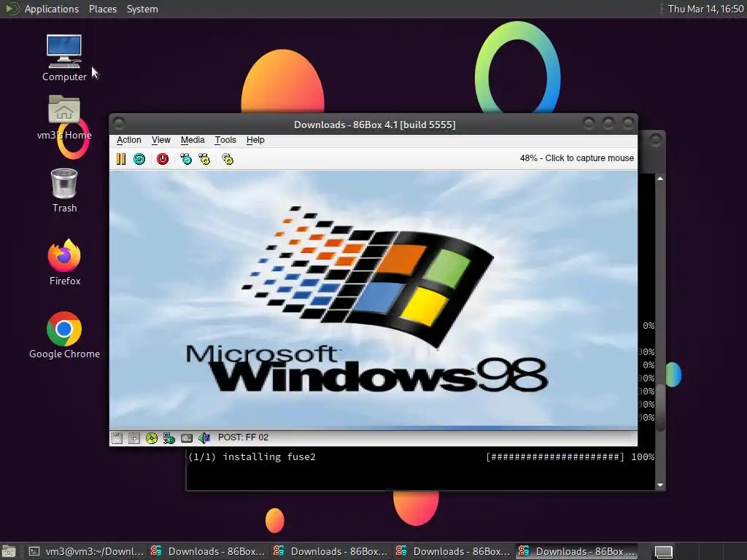This screenshot has height=560, width=747.
Task: Click the 86Box window title bar text
Action: [374, 125]
